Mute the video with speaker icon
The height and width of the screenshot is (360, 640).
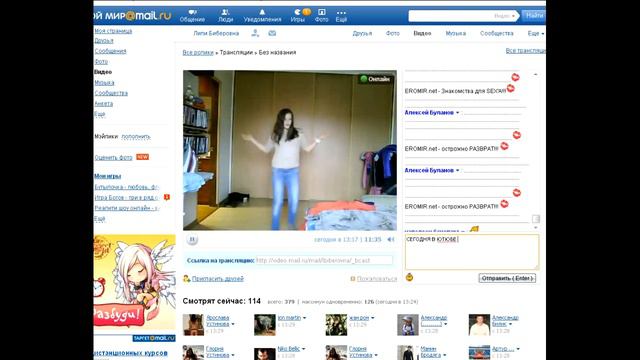pos(391,240)
